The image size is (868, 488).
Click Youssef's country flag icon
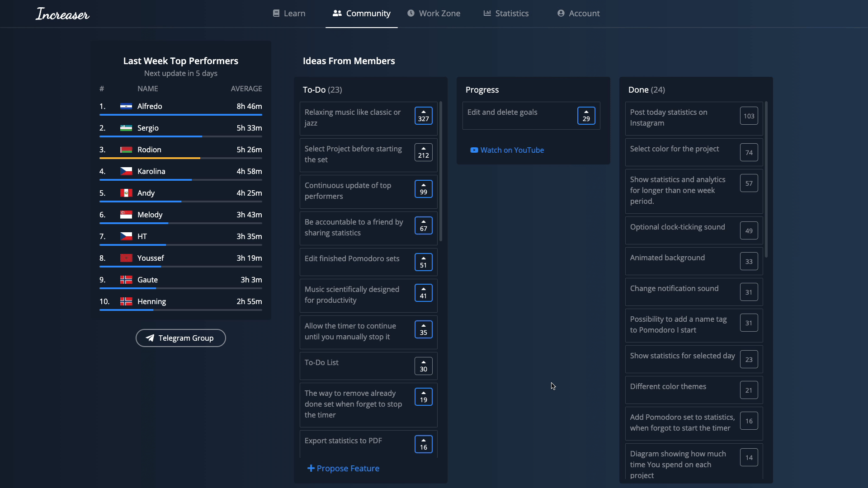(126, 258)
